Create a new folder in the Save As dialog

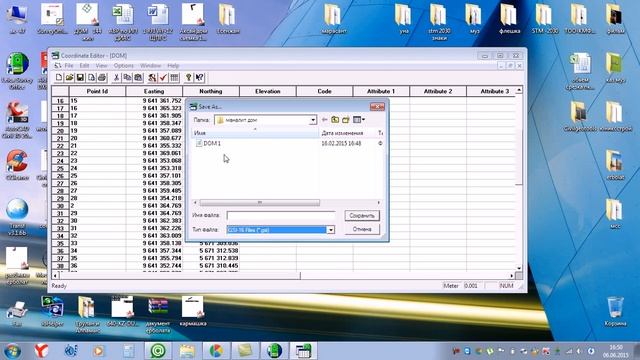[x=346, y=120]
